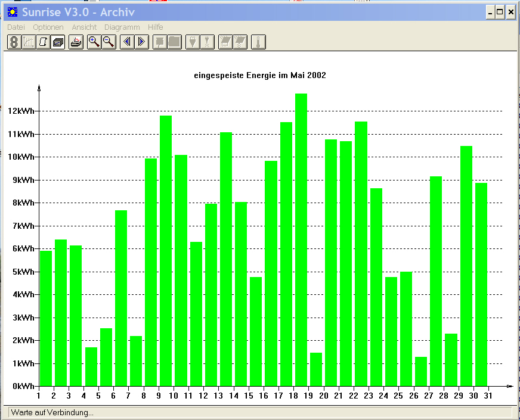The image size is (520, 420).
Task: Click the Sunrise sun icon in title bar
Action: pyautogui.click(x=13, y=13)
